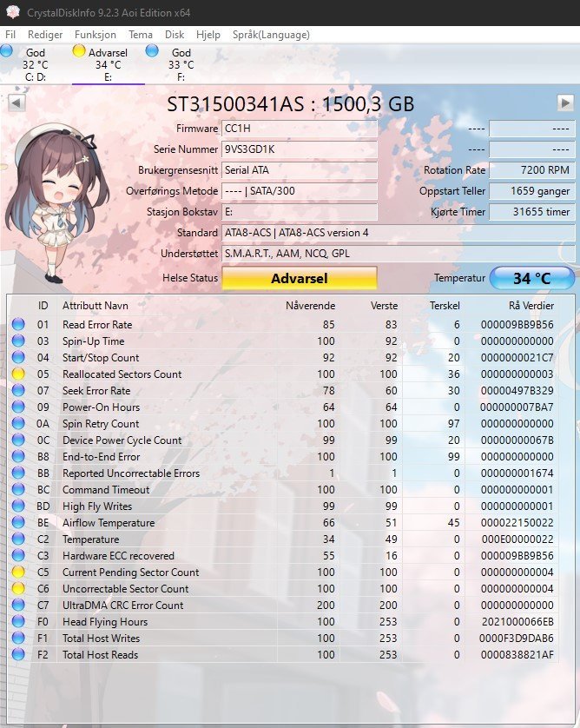Click the blue status icon for Seek Error Rate

point(18,390)
